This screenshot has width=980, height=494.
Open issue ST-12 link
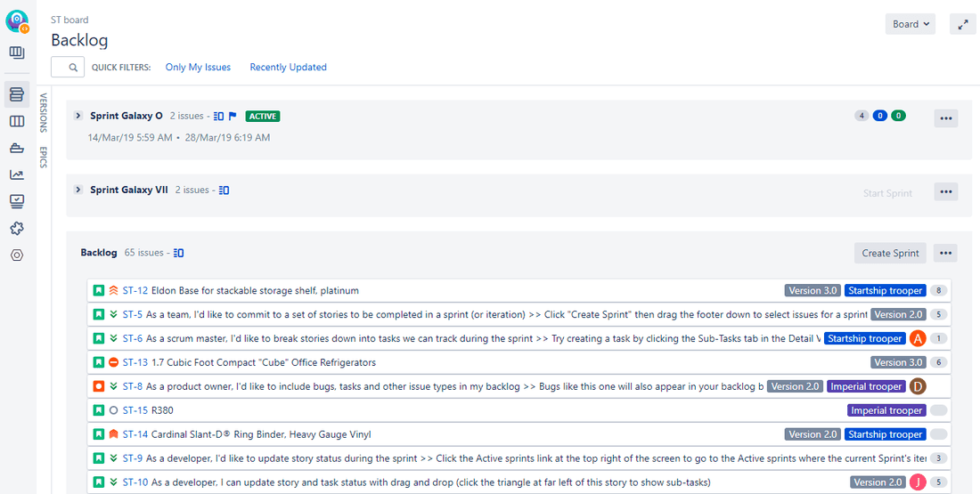[135, 291]
